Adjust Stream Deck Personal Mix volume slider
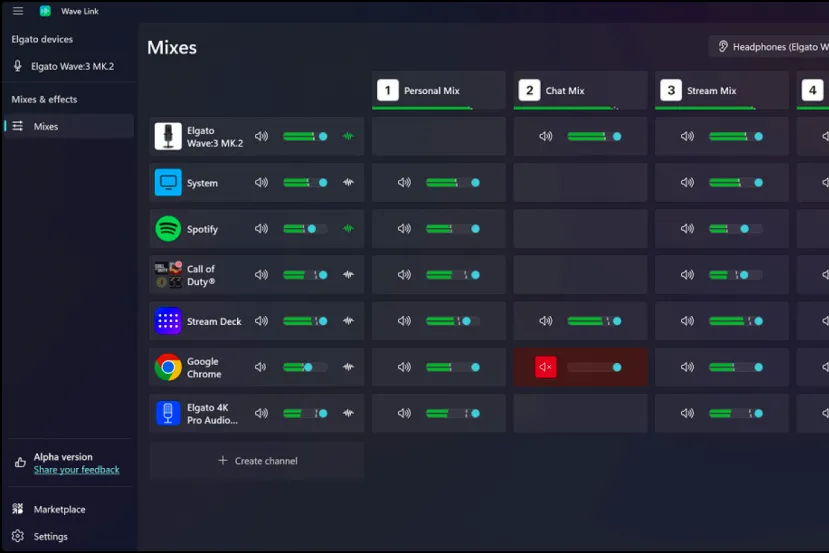 pyautogui.click(x=453, y=321)
